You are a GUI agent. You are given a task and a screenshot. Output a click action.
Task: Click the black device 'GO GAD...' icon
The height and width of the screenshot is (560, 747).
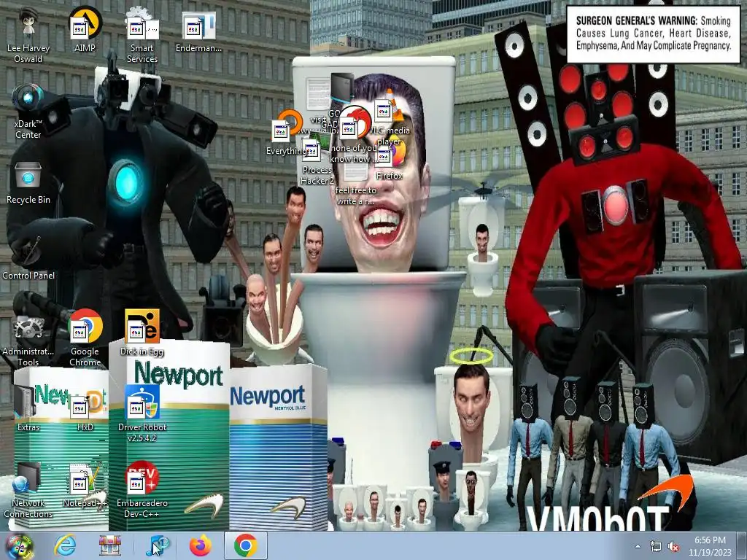(342, 90)
